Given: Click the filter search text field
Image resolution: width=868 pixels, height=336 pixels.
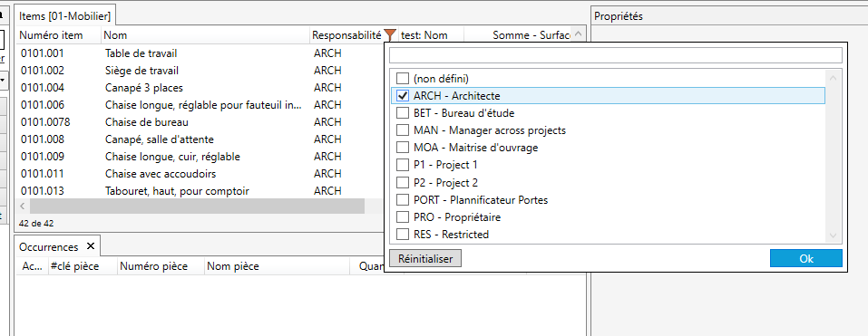Looking at the screenshot, I should [x=616, y=55].
